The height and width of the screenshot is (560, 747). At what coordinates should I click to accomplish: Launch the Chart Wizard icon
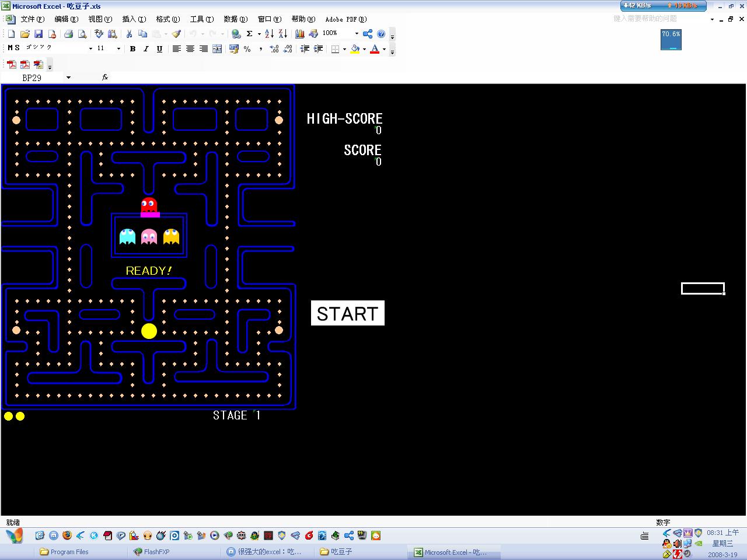300,34
